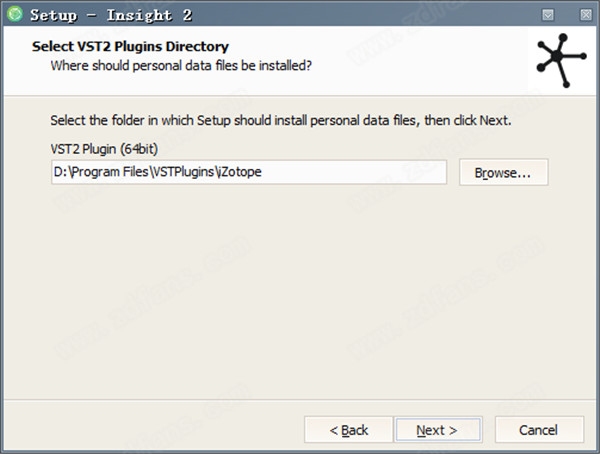This screenshot has width=600, height=454.
Task: Click the 'Select the folder in which Setup' instruction
Action: [280, 121]
